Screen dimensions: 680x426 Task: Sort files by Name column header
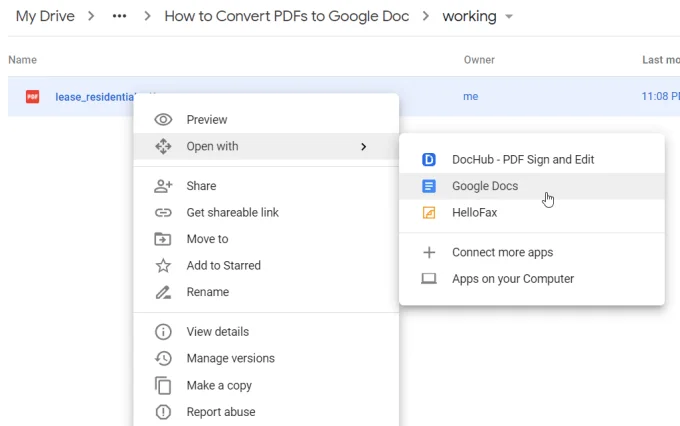pyautogui.click(x=22, y=60)
